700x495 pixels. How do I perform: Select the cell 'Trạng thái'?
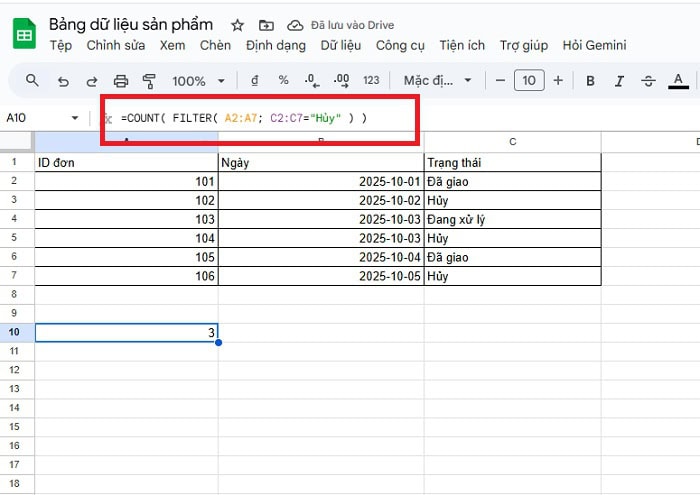(512, 162)
